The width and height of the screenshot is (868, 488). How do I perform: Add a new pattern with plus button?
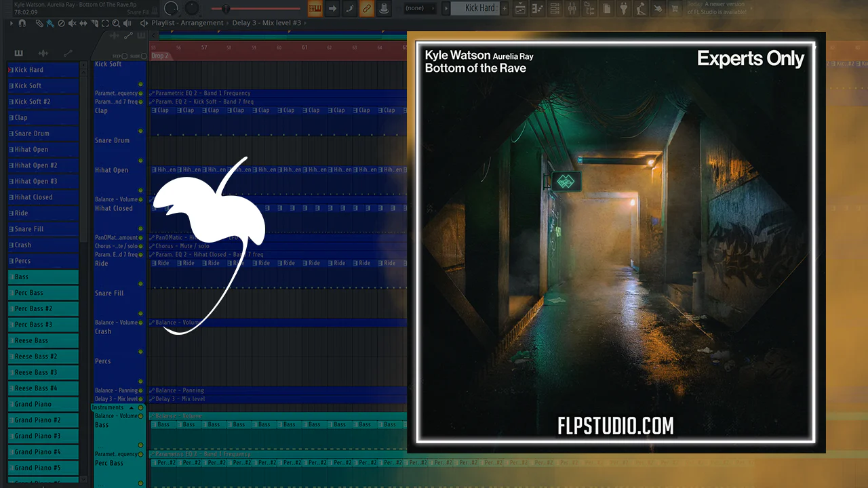coord(504,8)
